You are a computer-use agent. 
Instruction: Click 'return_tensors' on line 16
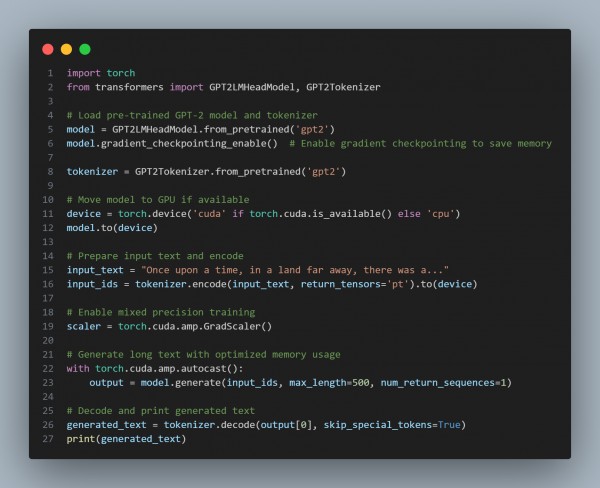[x=341, y=284]
